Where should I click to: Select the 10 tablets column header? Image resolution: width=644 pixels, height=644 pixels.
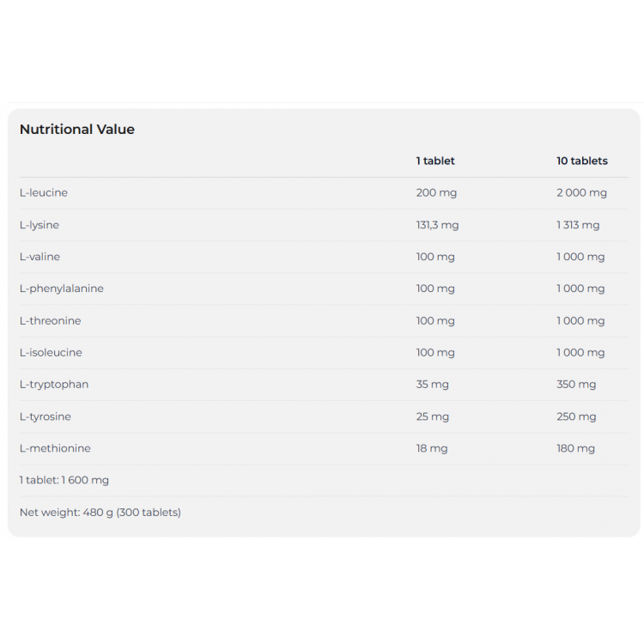tap(581, 161)
